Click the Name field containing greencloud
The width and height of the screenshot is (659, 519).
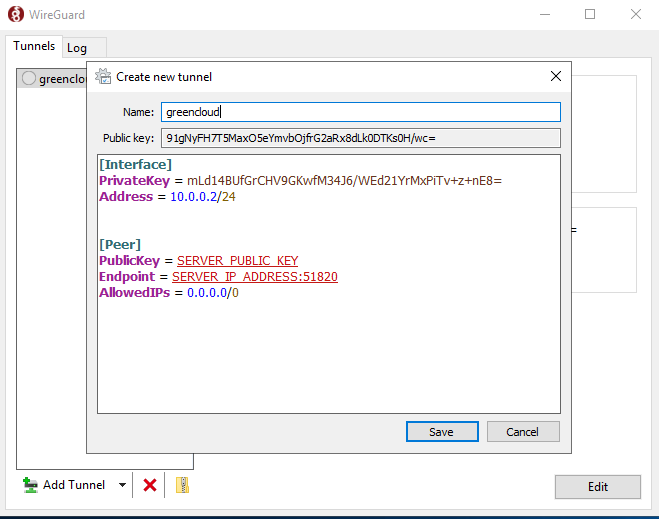coord(361,112)
